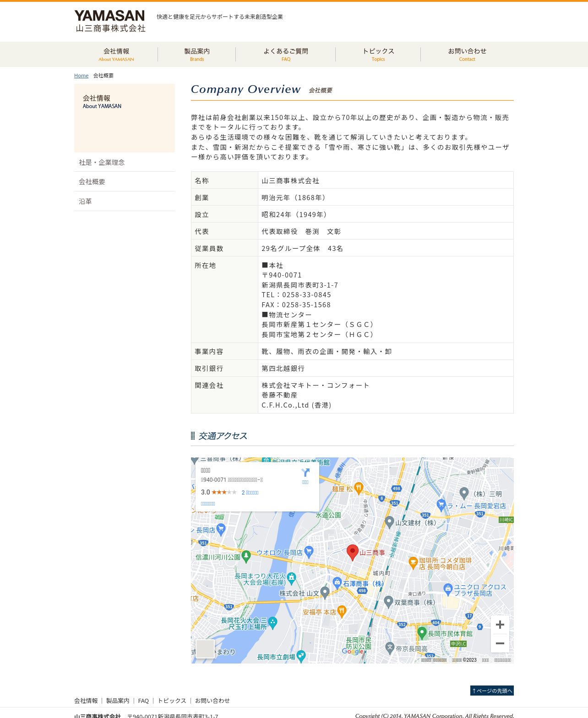
Task: Click the ユニクロ アクロスプラザ shopping bag icon
Action: coord(448,589)
